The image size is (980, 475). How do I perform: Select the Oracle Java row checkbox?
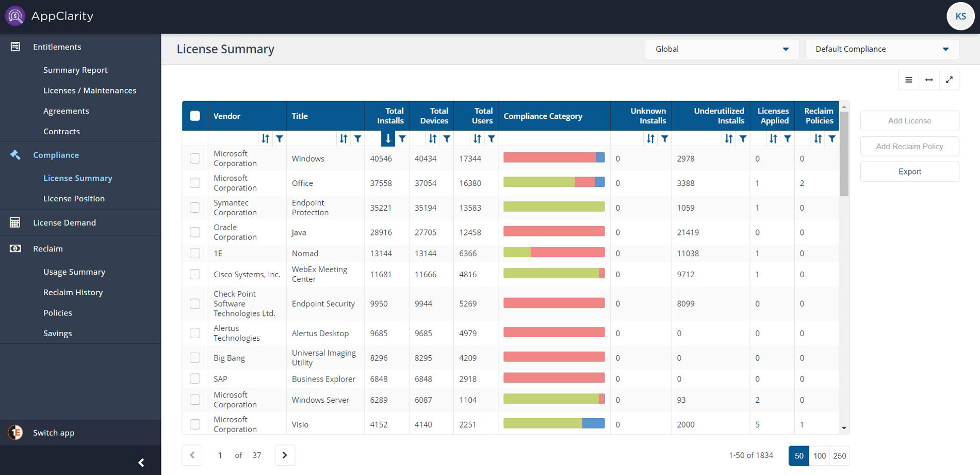point(195,232)
